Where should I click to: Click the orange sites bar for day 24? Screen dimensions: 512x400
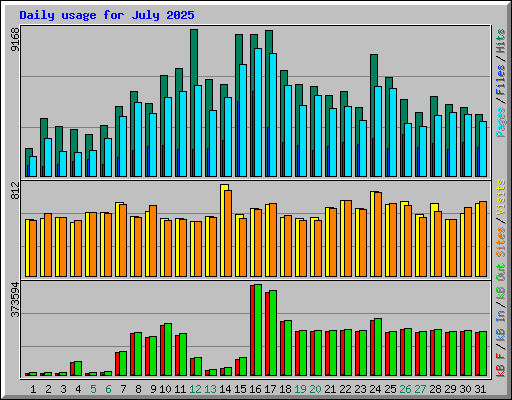pos(378,234)
